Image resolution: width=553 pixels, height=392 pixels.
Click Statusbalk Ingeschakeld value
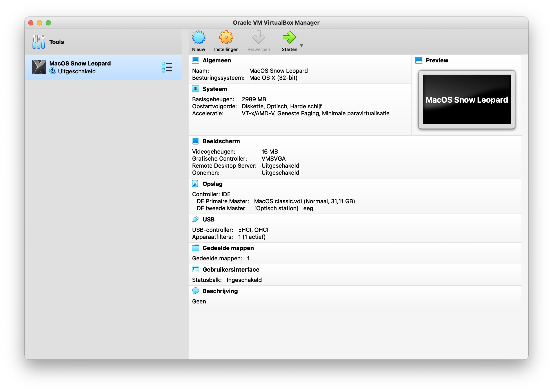[x=244, y=280]
